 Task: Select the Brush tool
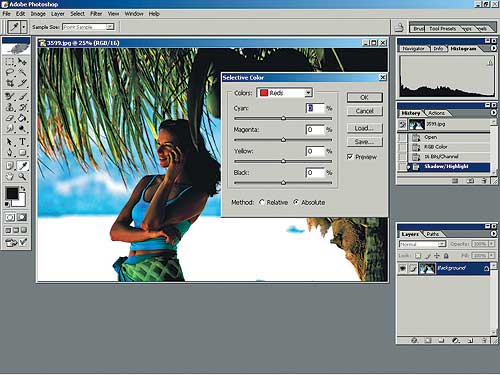click(x=22, y=97)
